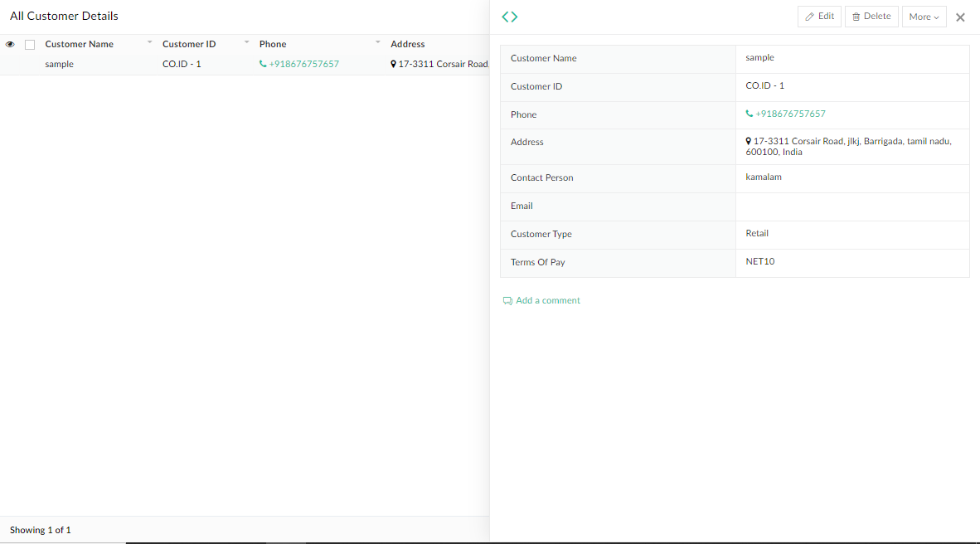Image resolution: width=980 pixels, height=544 pixels.
Task: Toggle the column visibility eye icon
Action: pyautogui.click(x=10, y=44)
